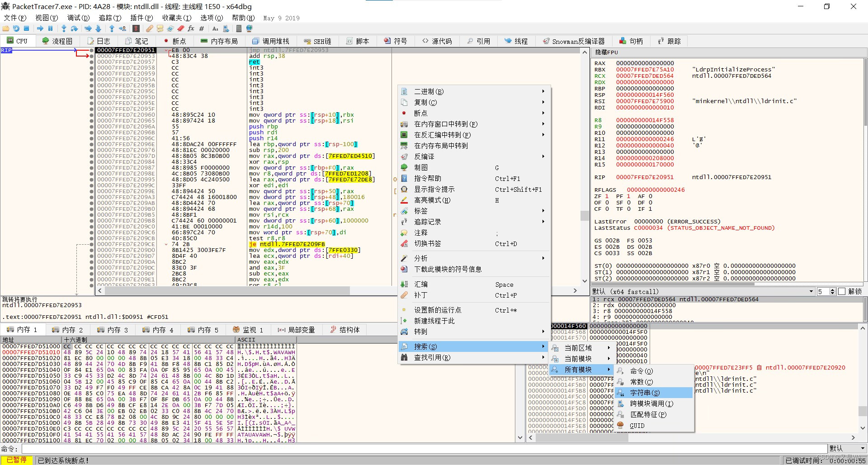This screenshot has height=465, width=868.
Task: Click the Step over toolbar icon
Action: [x=74, y=28]
